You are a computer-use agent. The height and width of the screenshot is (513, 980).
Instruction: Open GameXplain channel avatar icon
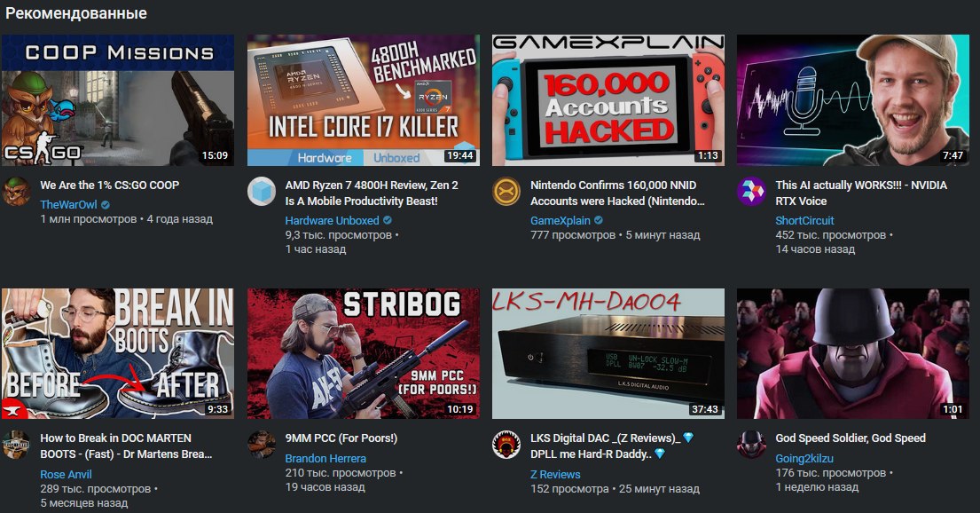[506, 192]
